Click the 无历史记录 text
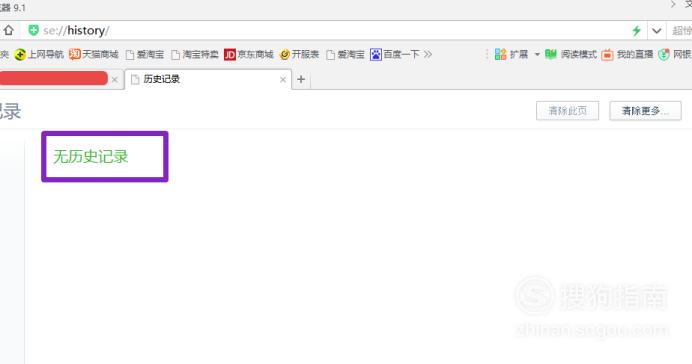 [x=90, y=157]
